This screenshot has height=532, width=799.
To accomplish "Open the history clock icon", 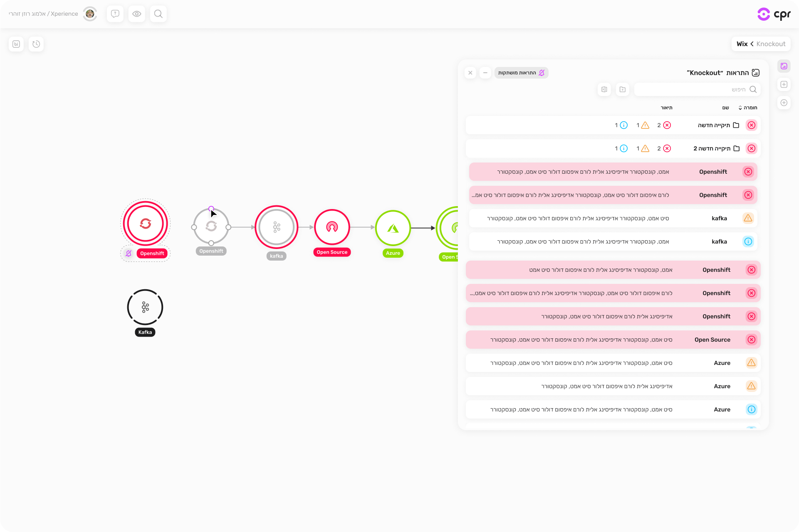I will coord(36,44).
